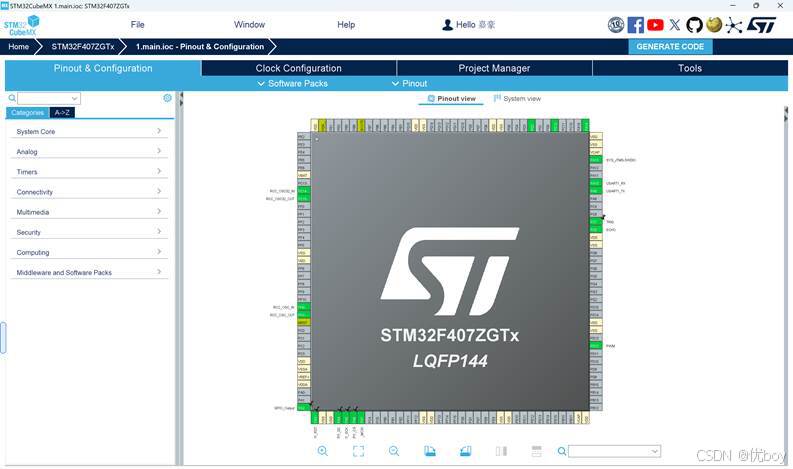Open the Pinout dropdown menu
This screenshot has width=793, height=469.
click(x=410, y=83)
